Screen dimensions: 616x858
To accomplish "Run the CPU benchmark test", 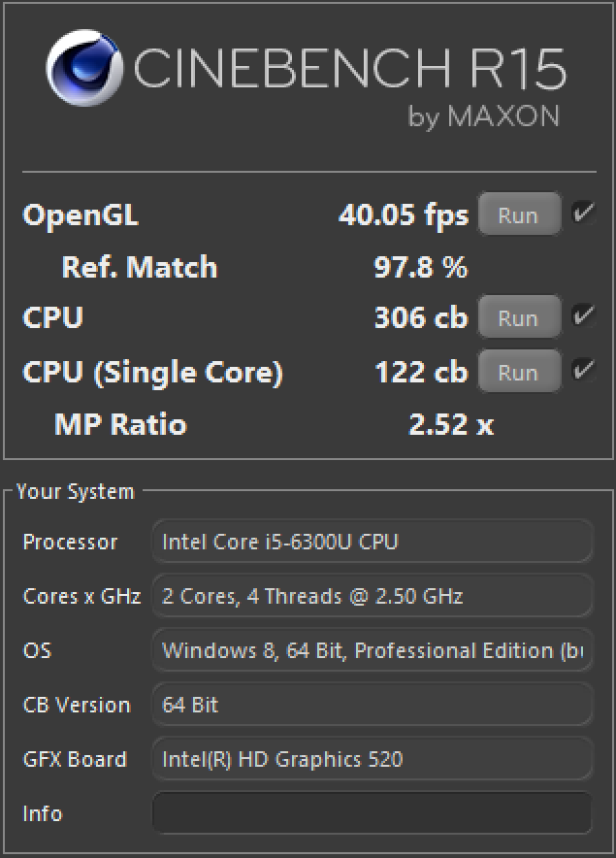I will click(519, 317).
